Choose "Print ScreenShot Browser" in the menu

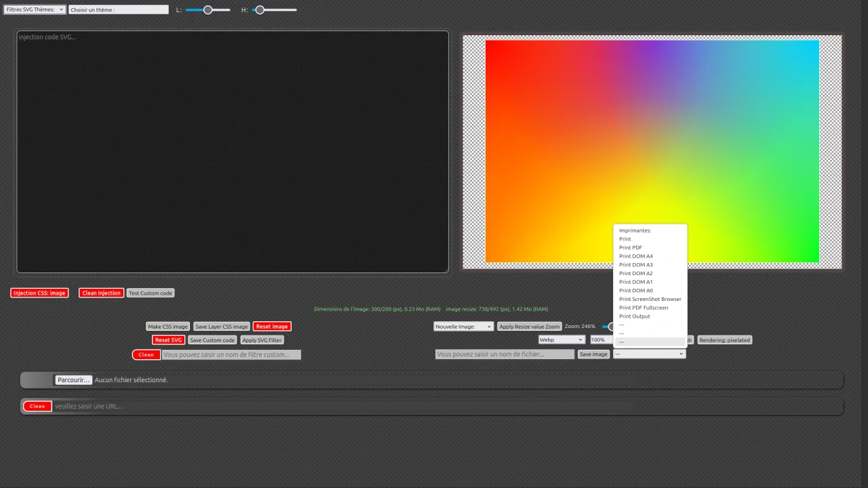point(650,299)
